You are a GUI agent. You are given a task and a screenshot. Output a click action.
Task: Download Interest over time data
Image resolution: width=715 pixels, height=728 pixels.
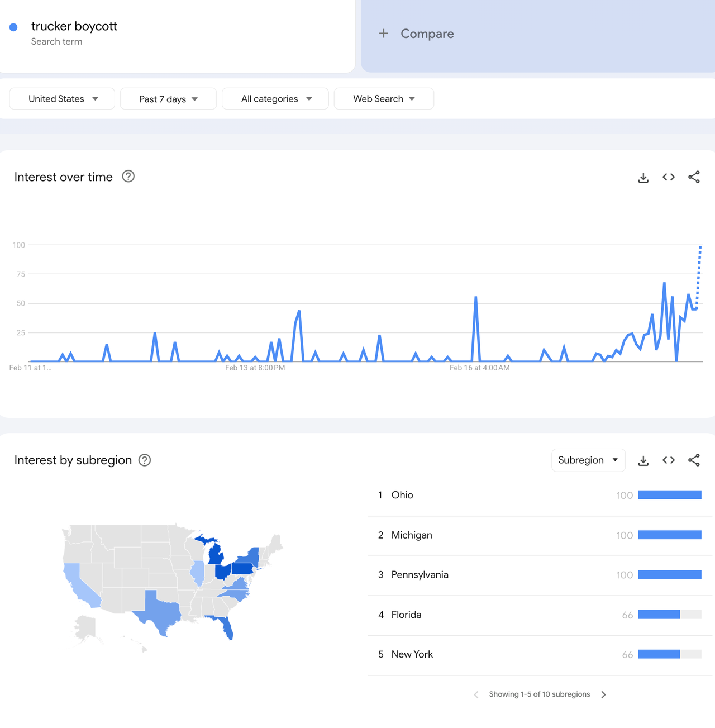tap(643, 178)
